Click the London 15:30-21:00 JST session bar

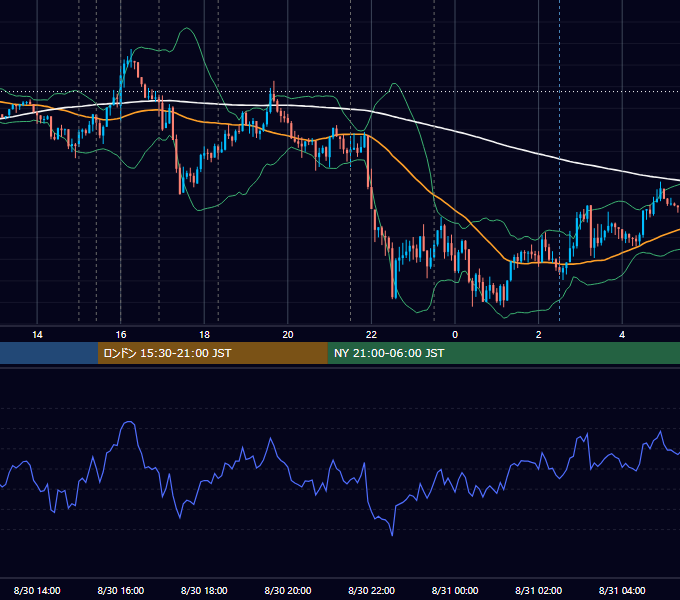point(212,353)
